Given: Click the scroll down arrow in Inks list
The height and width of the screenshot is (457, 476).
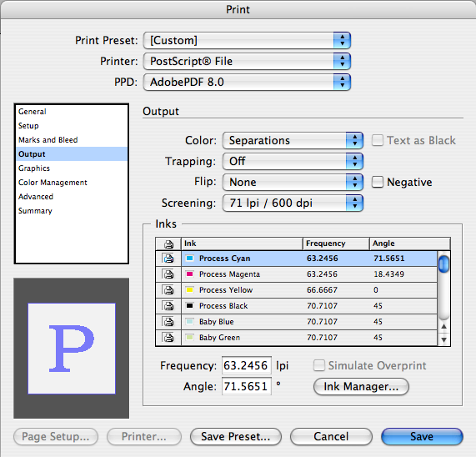Looking at the screenshot, I should [443, 339].
